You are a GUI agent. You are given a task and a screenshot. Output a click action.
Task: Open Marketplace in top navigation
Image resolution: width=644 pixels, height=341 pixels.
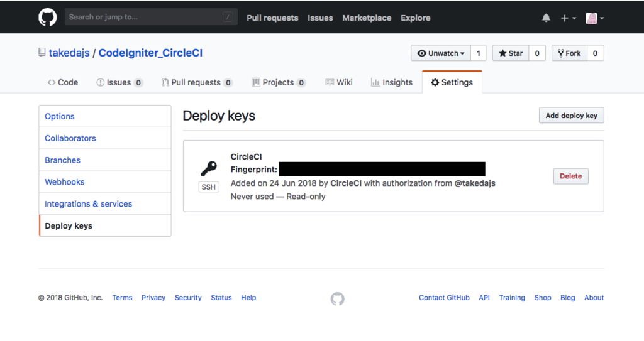(367, 18)
